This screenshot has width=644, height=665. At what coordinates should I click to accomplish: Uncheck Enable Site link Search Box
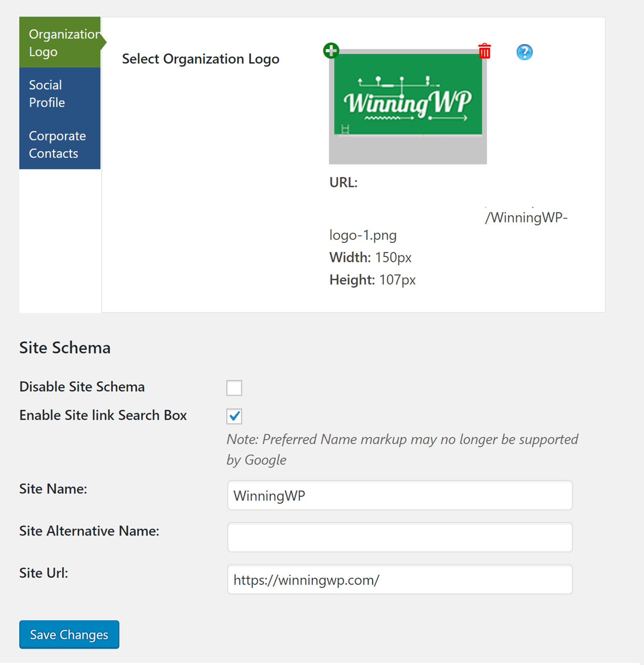(x=234, y=416)
